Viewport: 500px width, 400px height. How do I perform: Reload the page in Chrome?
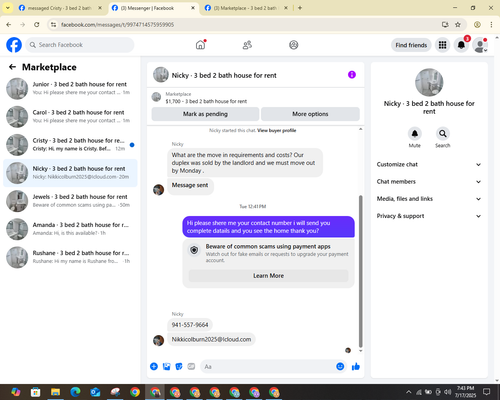click(x=37, y=24)
